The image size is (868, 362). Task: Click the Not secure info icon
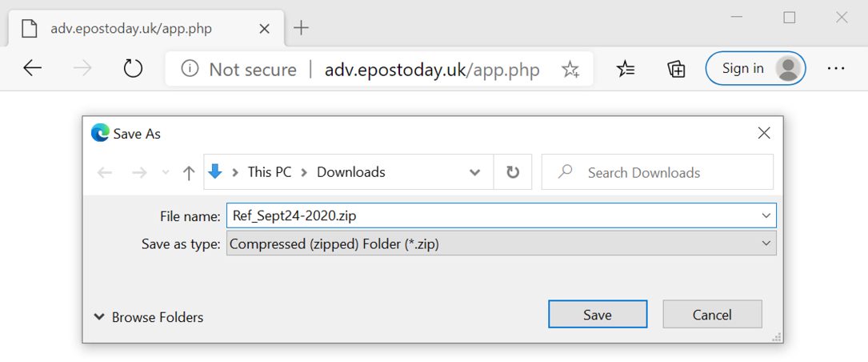click(190, 70)
